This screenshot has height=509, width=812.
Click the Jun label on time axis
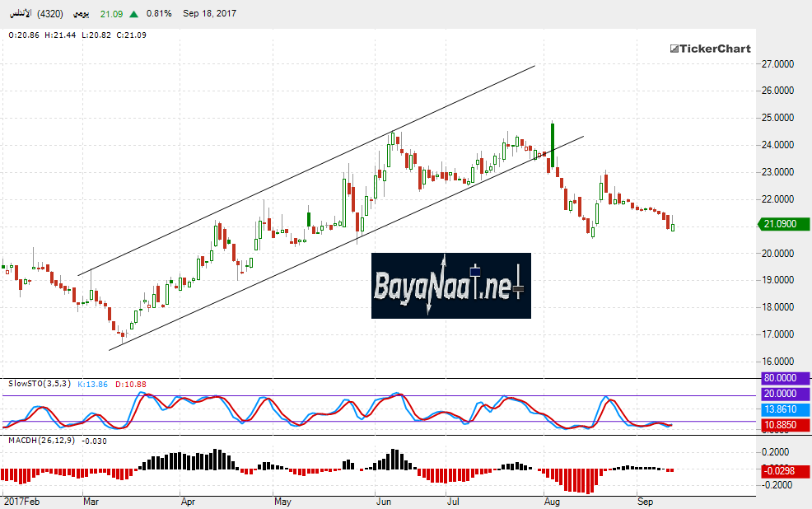pos(384,501)
